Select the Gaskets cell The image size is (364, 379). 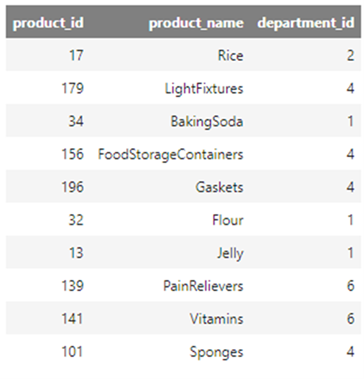pyautogui.click(x=219, y=187)
